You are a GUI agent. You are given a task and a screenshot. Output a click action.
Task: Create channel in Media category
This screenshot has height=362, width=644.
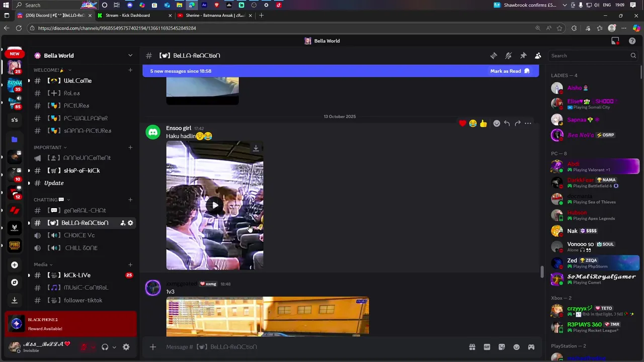coord(130,264)
